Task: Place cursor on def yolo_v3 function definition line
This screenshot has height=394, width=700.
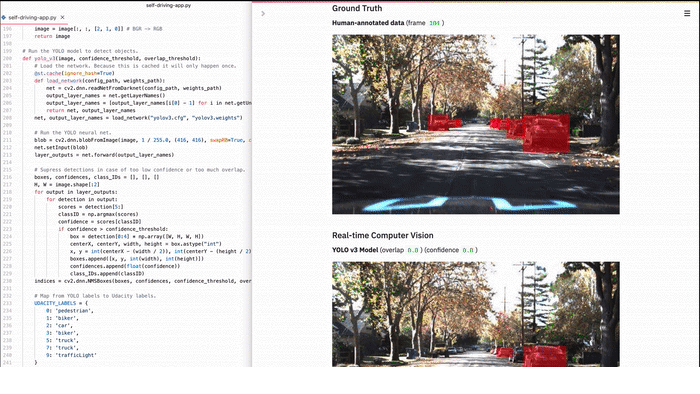Action: [112, 58]
